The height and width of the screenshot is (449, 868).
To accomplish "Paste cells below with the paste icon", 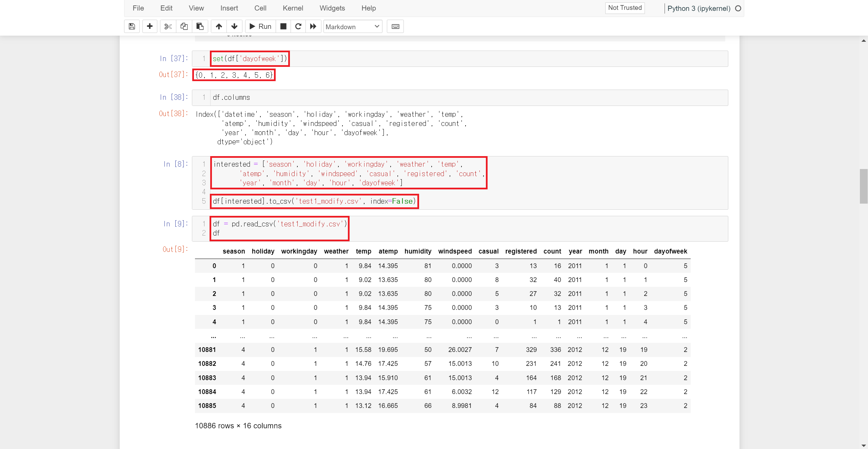I will (200, 26).
